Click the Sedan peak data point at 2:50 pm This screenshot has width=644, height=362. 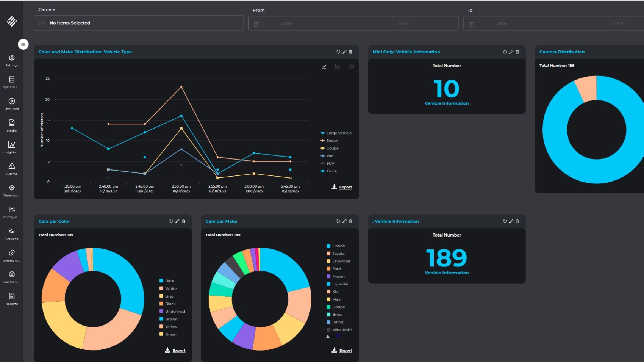(x=181, y=87)
